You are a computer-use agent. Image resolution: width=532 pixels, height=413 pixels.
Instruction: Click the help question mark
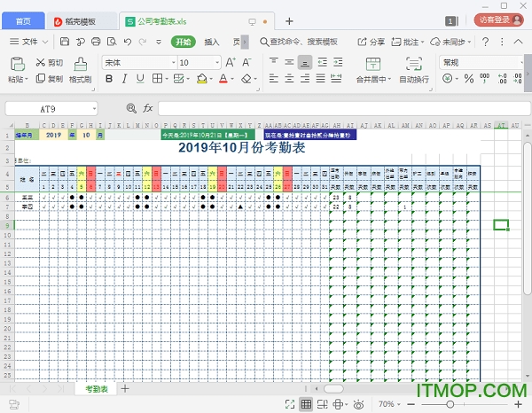click(x=486, y=42)
